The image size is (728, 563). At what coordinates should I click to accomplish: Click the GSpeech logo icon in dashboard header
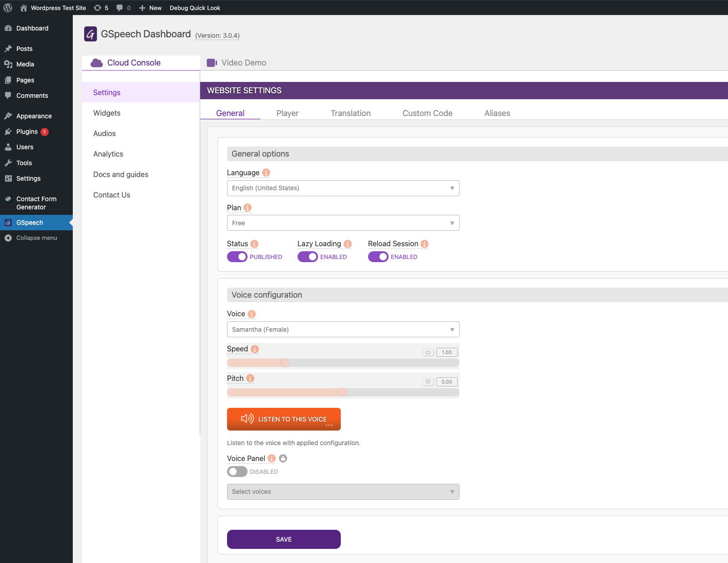(x=91, y=34)
